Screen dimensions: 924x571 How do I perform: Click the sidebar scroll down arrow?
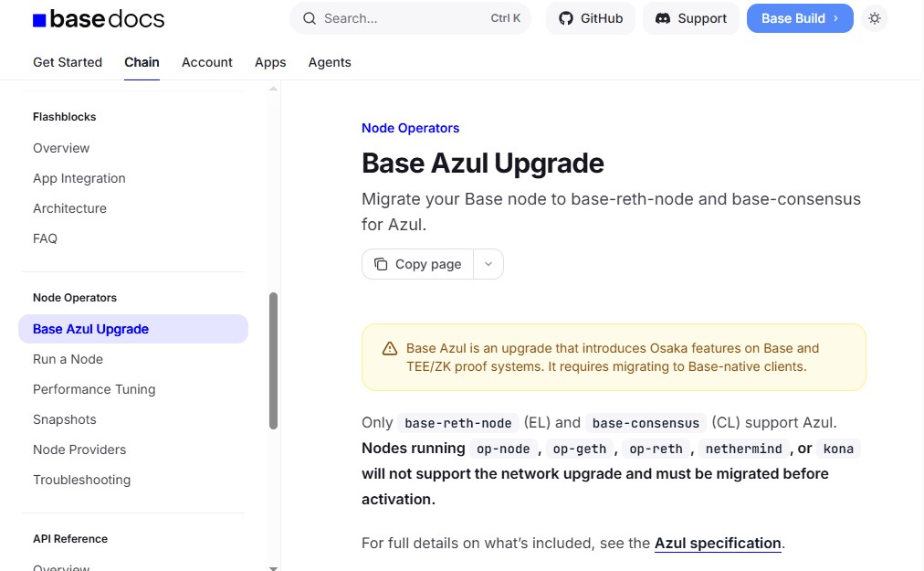(273, 568)
